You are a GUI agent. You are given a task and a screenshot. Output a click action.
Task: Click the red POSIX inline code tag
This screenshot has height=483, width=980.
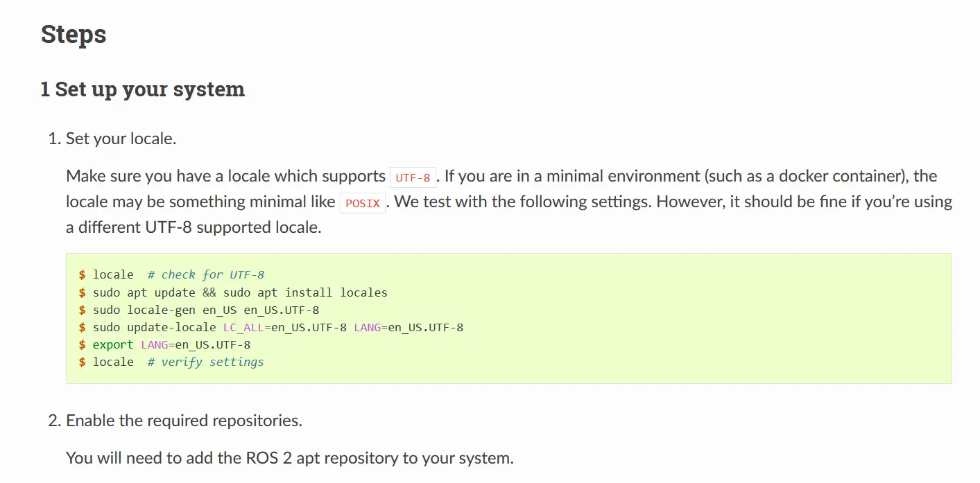(363, 203)
